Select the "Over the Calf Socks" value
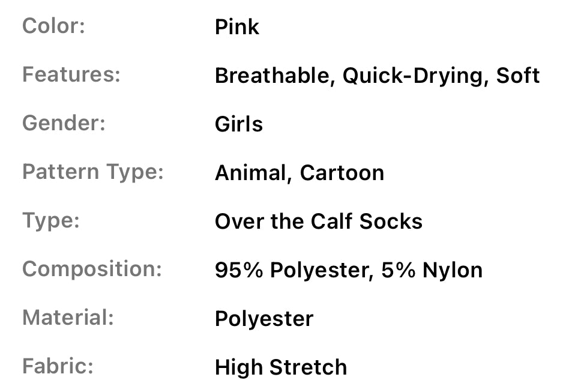The image size is (563, 392). pyautogui.click(x=319, y=222)
